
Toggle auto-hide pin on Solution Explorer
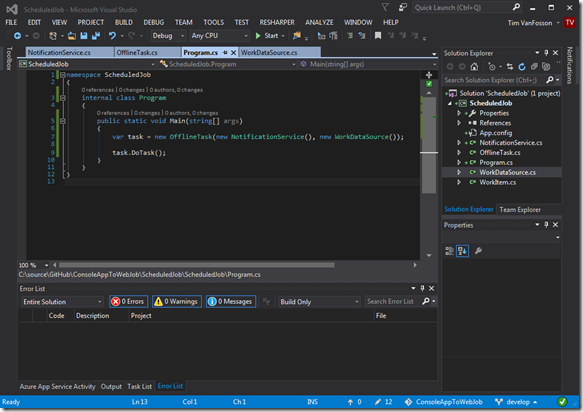point(546,53)
